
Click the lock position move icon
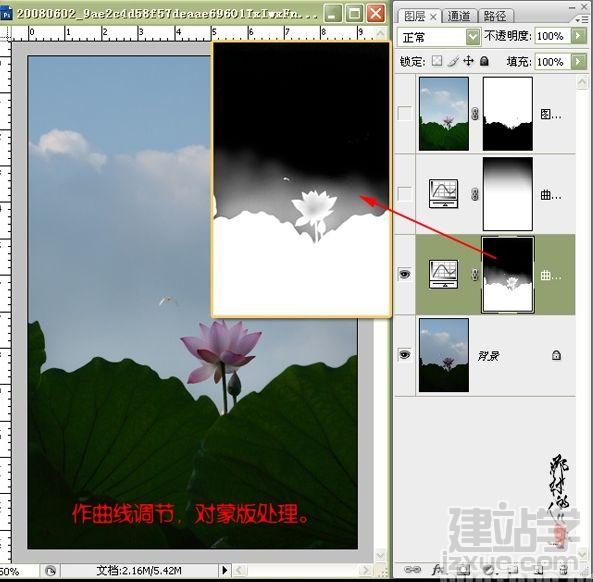coord(469,61)
